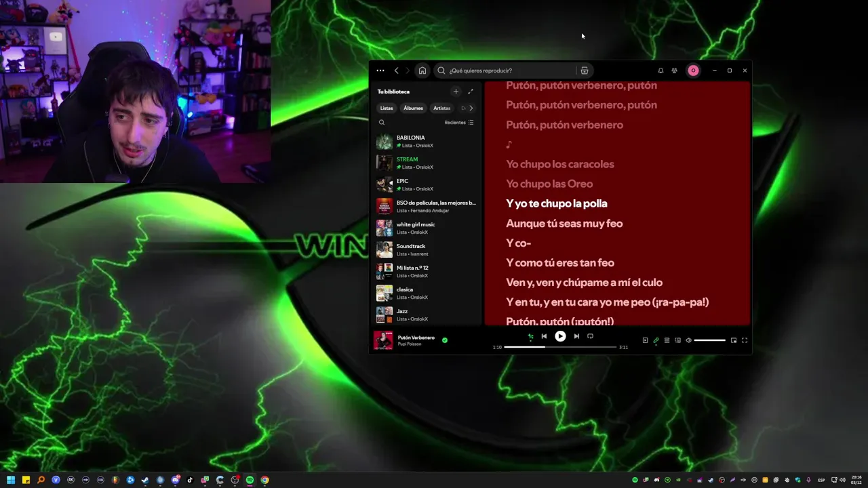Screen dimensions: 868x488
Task: Click BABILONIA playlist cover thumbnail
Action: [384, 142]
